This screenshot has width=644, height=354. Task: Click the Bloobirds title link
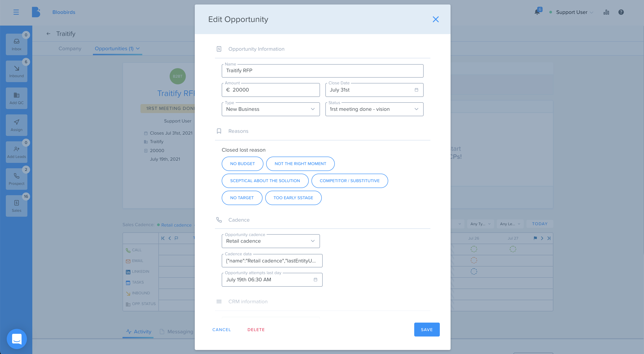coord(64,12)
